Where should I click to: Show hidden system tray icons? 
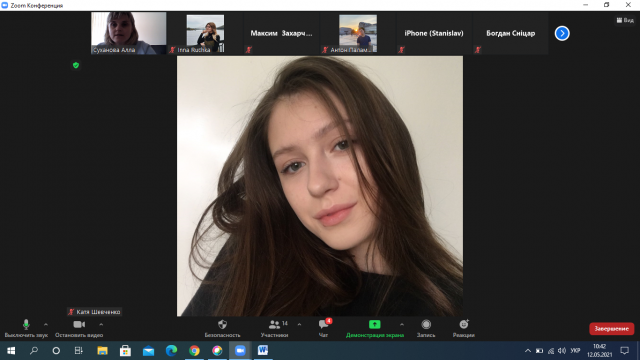click(x=528, y=351)
